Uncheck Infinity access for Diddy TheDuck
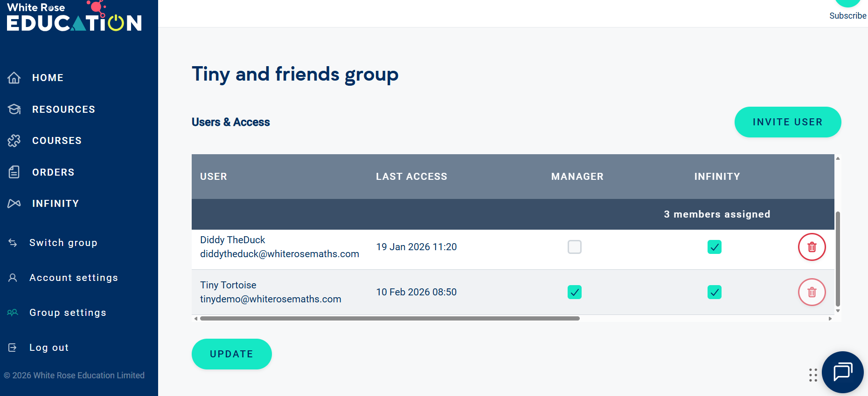Screen dimensions: 868x396 click(714, 247)
